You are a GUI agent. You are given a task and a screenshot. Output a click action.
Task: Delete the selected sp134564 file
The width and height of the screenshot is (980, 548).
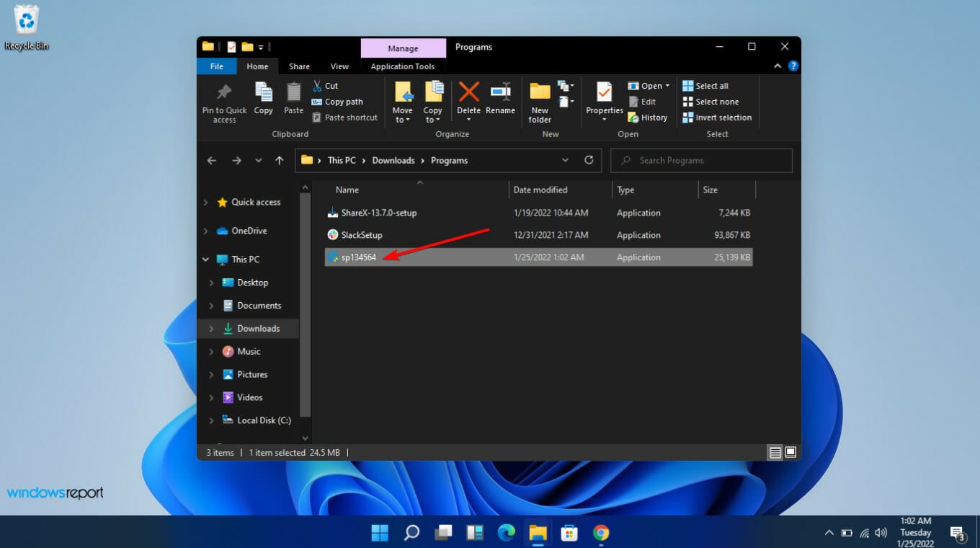tap(468, 97)
